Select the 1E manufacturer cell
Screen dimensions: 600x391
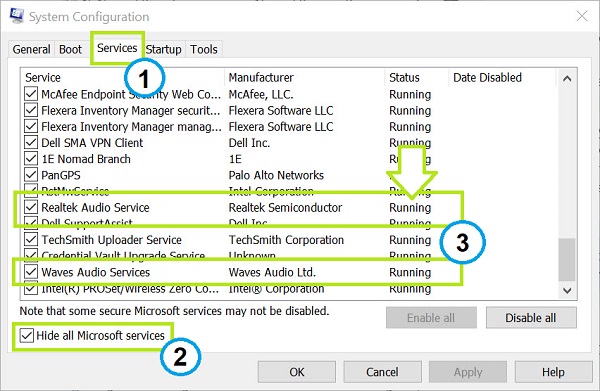point(235,159)
